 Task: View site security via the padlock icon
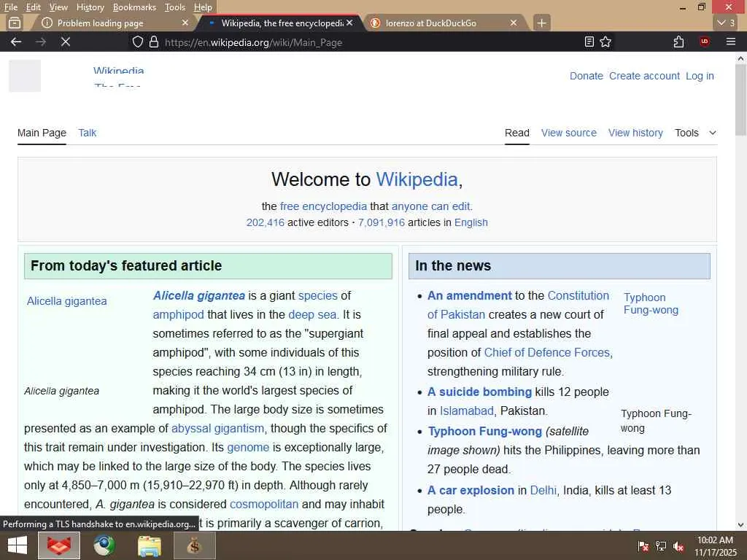pos(154,42)
